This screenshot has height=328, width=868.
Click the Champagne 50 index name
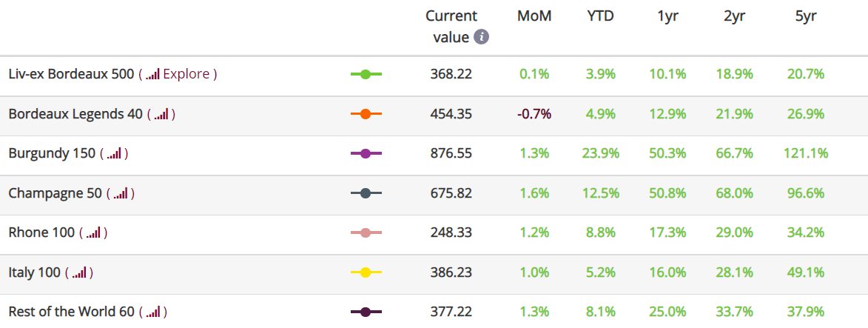[55, 193]
